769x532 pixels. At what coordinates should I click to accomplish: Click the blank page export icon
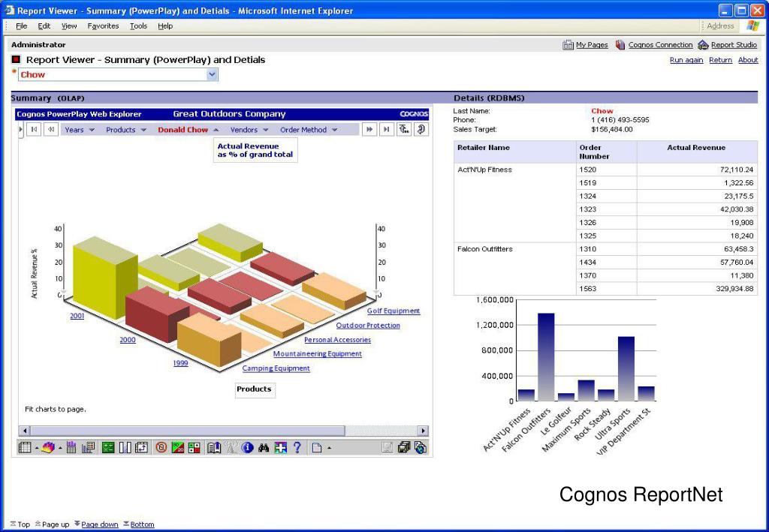click(317, 447)
